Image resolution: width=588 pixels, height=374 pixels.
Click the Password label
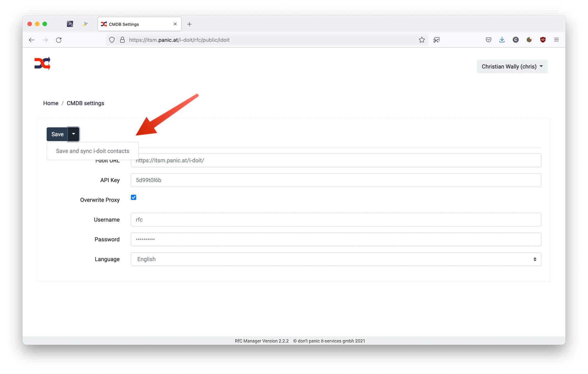coord(107,239)
